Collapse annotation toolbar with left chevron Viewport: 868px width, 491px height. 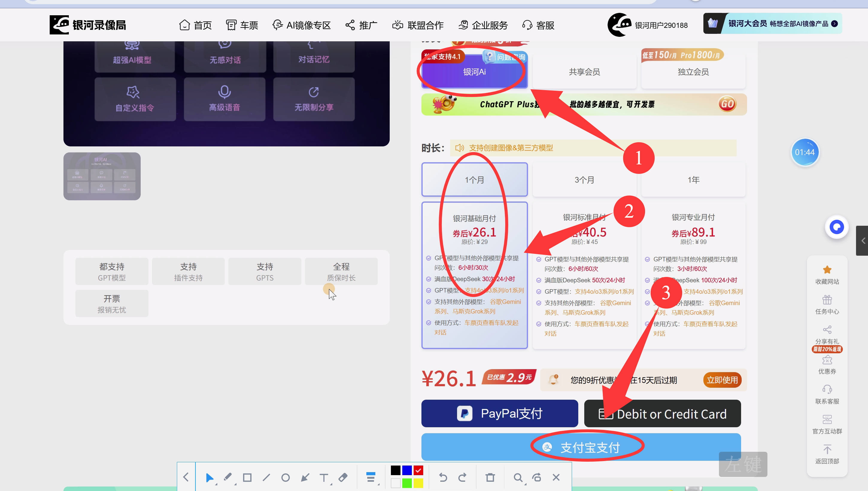tap(186, 478)
